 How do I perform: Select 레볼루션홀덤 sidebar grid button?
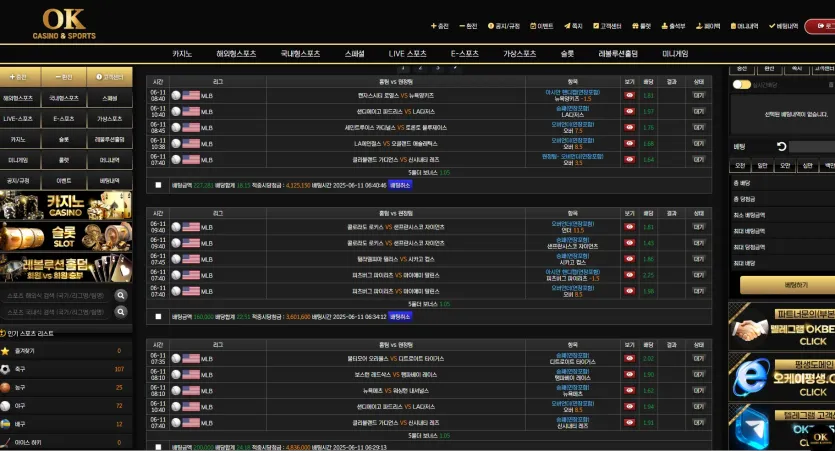109,140
